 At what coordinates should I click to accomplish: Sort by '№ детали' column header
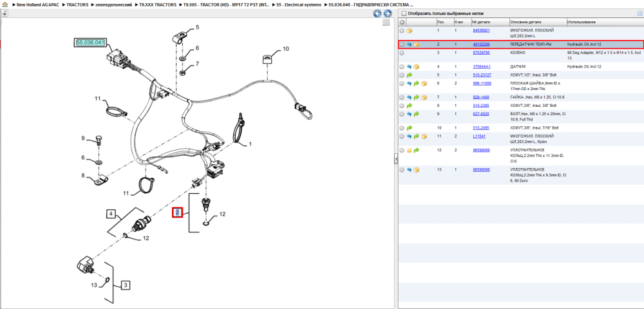click(489, 22)
